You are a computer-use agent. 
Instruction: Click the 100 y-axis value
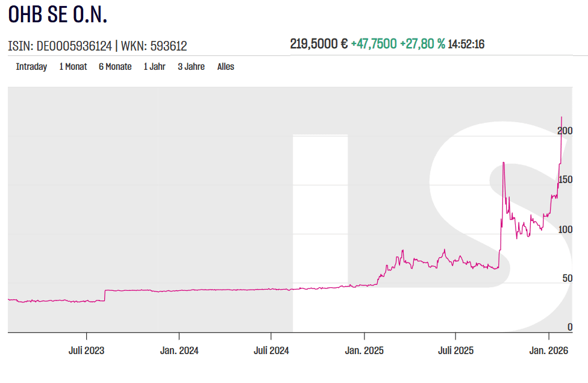point(566,229)
